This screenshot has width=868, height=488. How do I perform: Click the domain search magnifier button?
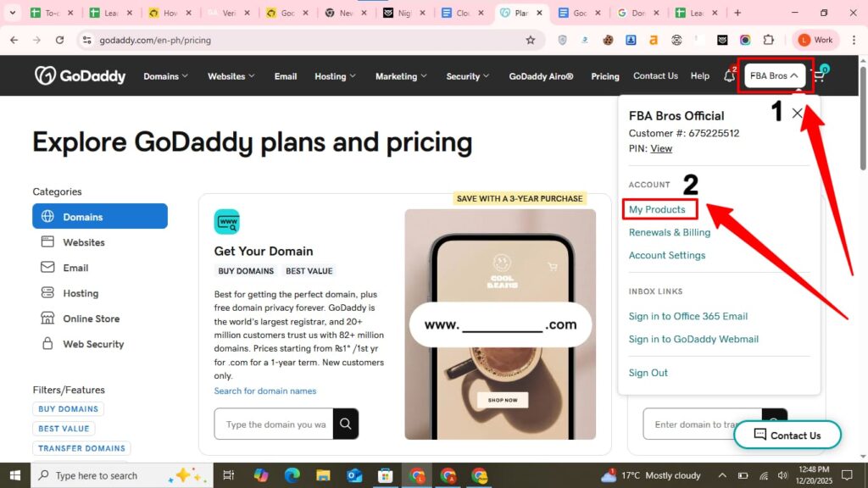coord(346,424)
